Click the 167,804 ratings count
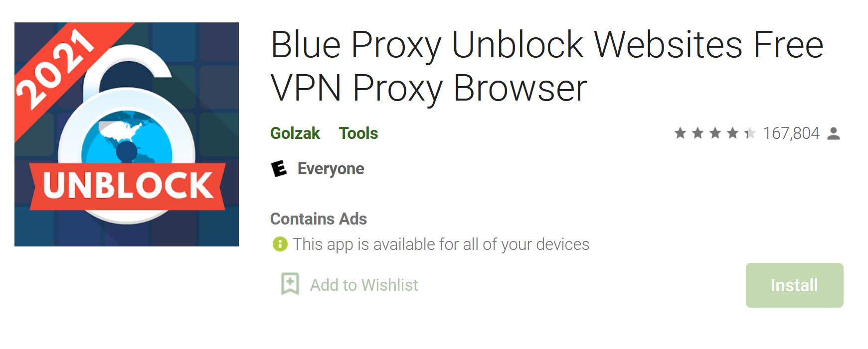Image resolution: width=868 pixels, height=349 pixels. [x=792, y=133]
